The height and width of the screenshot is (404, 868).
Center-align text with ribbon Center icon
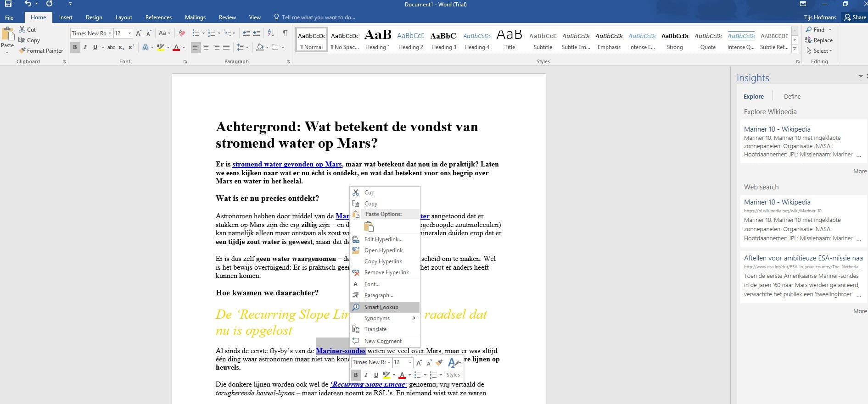coord(206,47)
